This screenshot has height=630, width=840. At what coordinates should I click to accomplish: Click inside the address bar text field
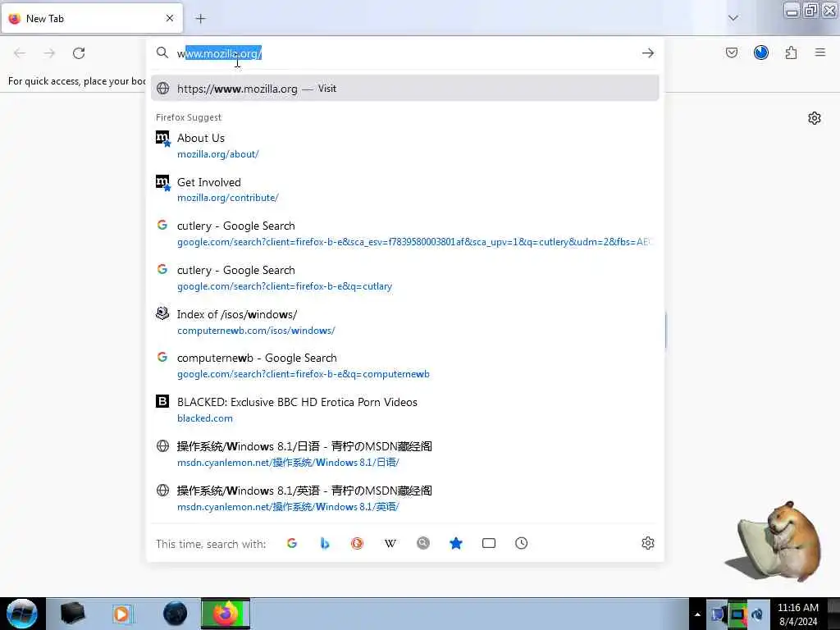point(404,53)
